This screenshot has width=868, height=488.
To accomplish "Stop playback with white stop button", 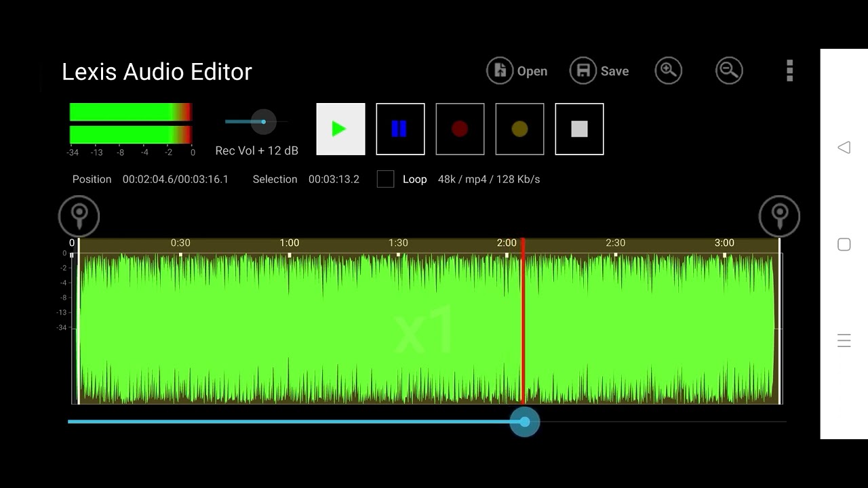I will pos(579,129).
